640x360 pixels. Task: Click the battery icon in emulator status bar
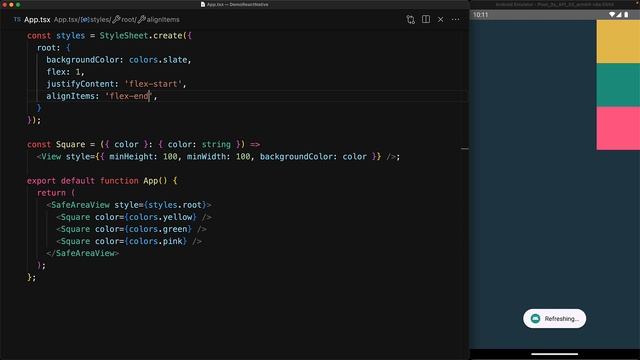click(626, 15)
